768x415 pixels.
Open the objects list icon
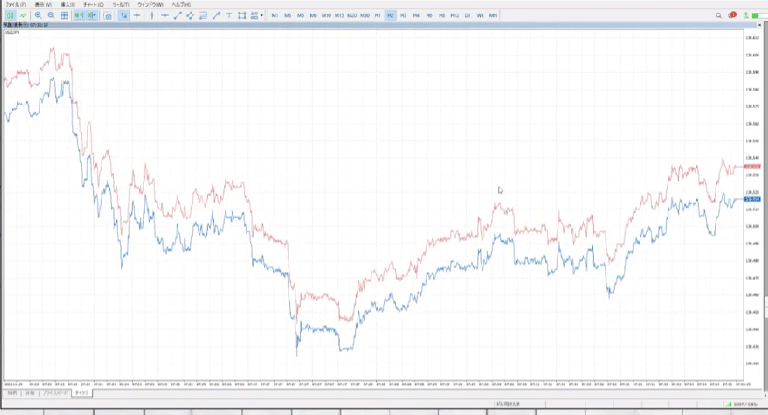[x=254, y=16]
